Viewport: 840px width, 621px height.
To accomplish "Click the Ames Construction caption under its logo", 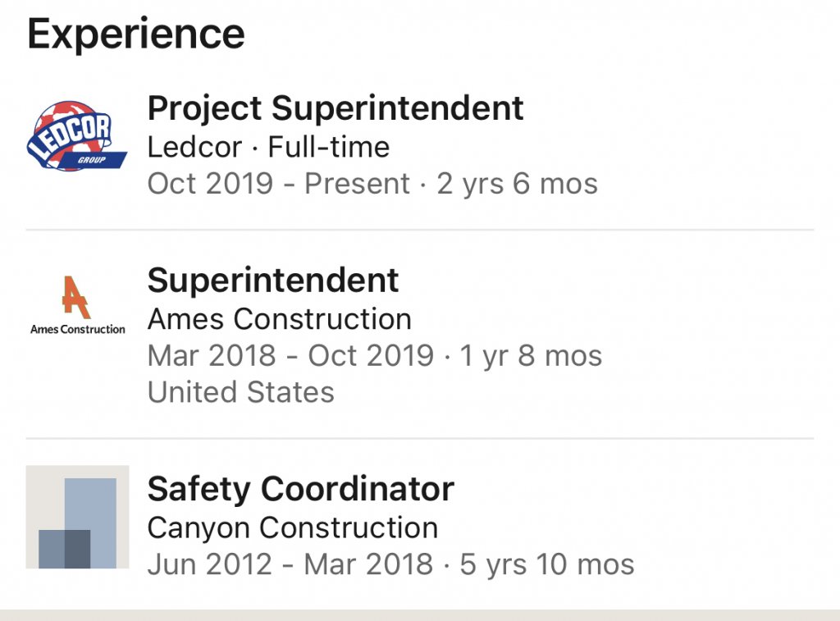I will point(77,330).
